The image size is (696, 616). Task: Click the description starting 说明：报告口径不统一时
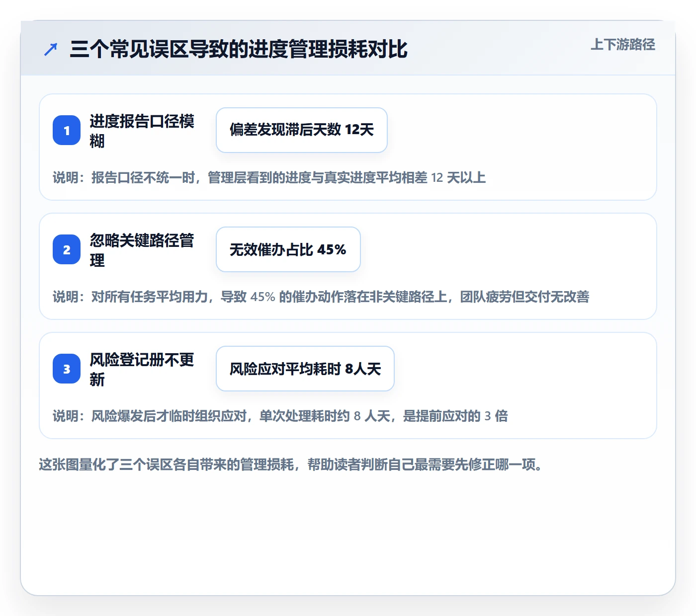[x=269, y=177]
